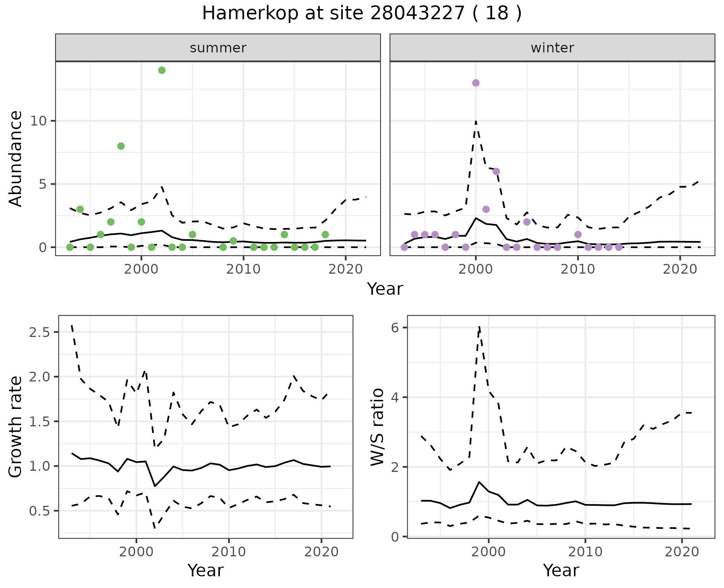Click the 6 tick on W/S ratio axis
Viewport: 724px width, 588px height.
[x=395, y=328]
